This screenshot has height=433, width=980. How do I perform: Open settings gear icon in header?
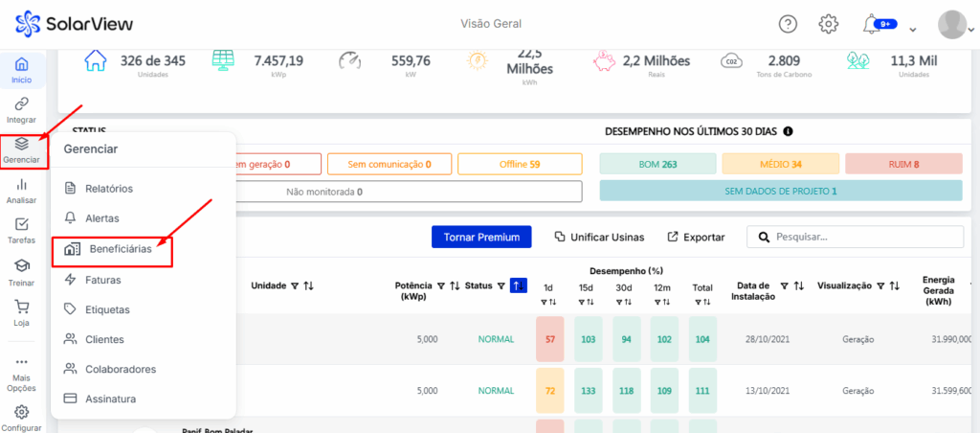coord(829,24)
